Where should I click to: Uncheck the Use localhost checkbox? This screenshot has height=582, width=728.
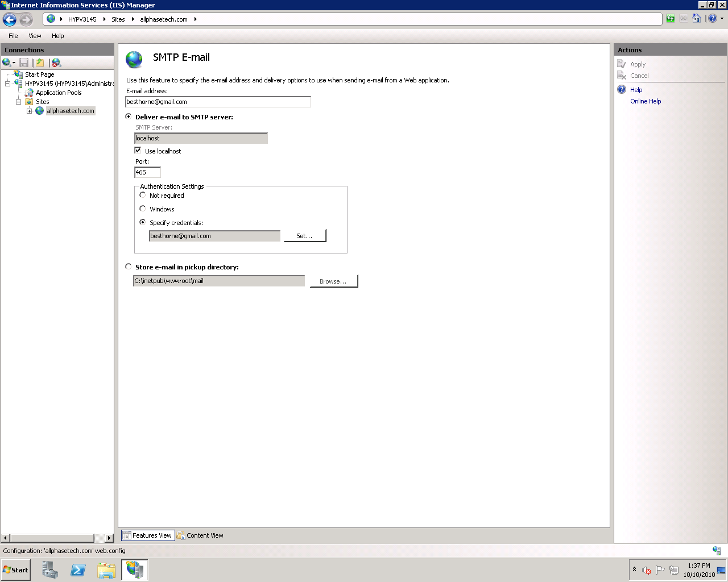(138, 151)
